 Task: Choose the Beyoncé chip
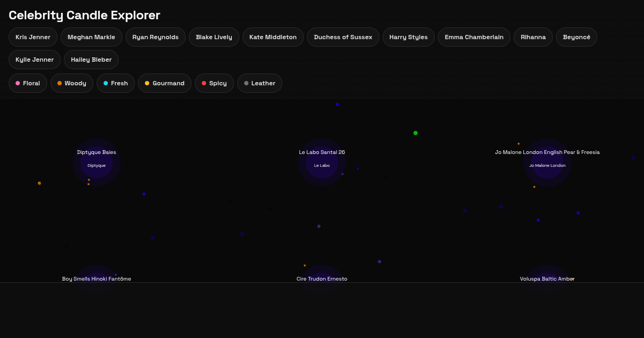point(576,37)
